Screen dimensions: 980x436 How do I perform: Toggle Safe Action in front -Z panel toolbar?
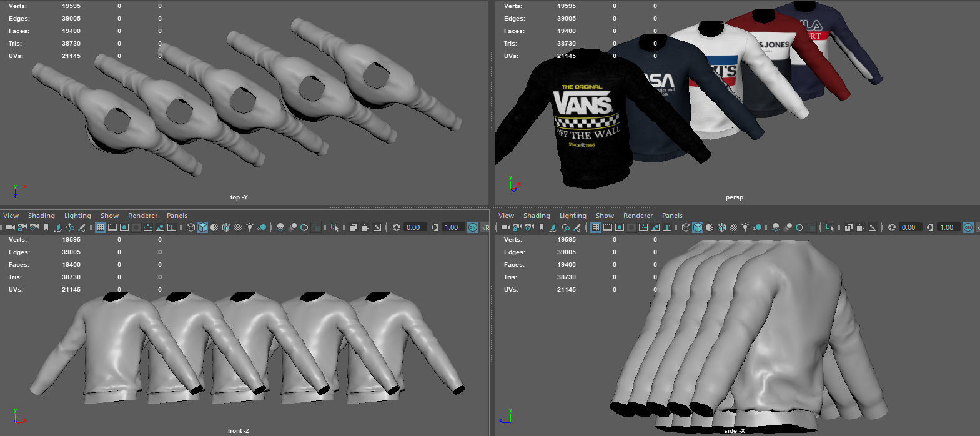point(160,227)
